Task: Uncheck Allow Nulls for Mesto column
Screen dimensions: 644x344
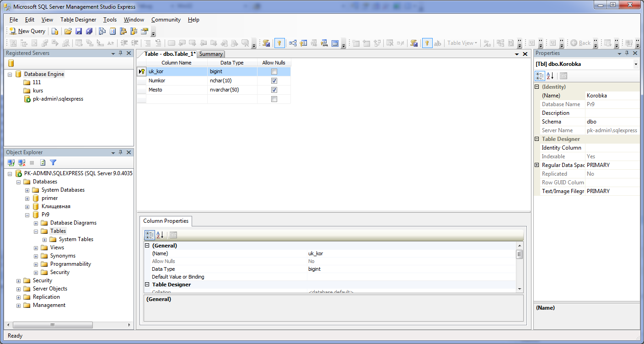Action: point(274,90)
